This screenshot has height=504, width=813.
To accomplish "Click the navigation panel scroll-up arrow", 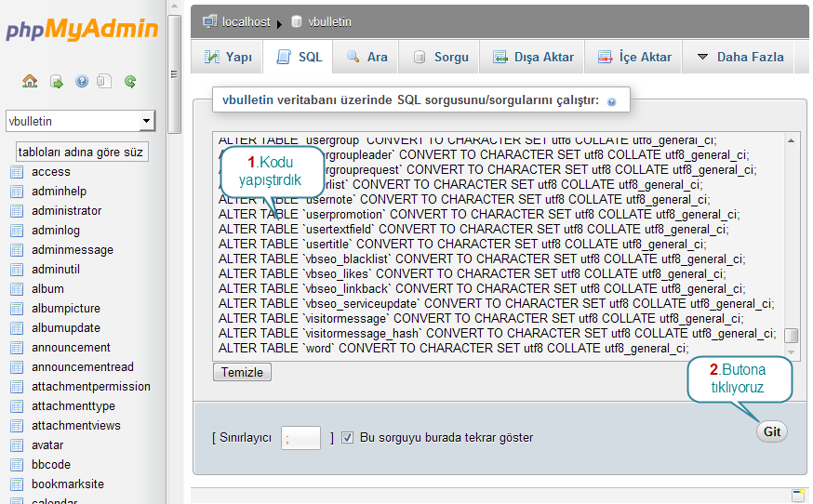I will click(174, 7).
